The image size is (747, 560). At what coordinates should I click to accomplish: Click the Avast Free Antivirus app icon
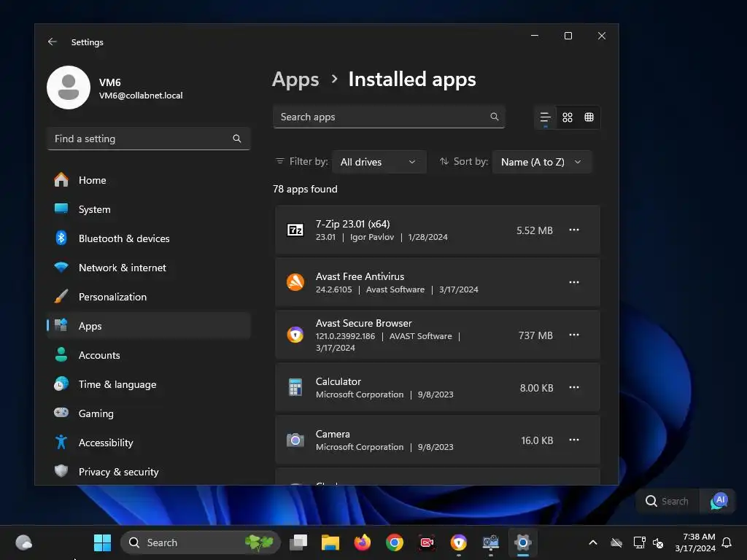[x=295, y=282]
